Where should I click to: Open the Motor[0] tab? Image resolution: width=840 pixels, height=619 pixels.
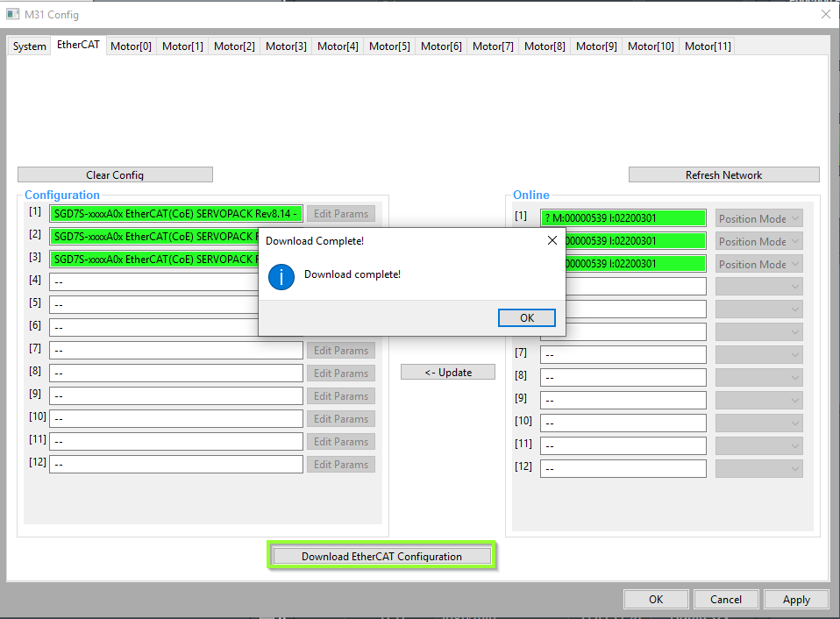pyautogui.click(x=131, y=46)
